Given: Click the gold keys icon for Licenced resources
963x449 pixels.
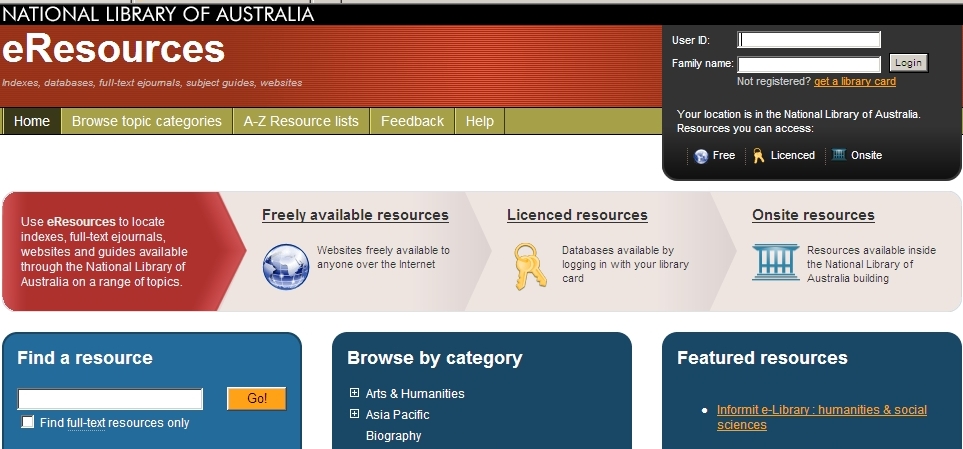Looking at the screenshot, I should [x=530, y=266].
